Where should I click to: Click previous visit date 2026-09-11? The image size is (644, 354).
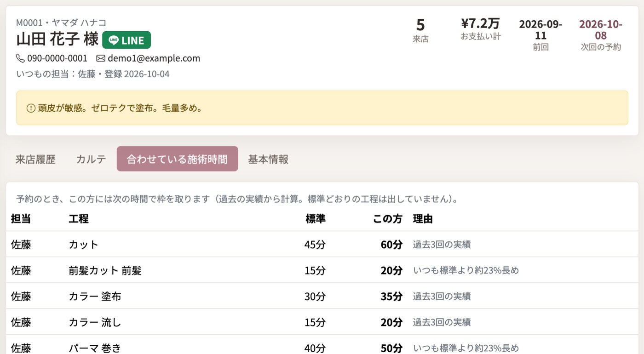tap(541, 30)
